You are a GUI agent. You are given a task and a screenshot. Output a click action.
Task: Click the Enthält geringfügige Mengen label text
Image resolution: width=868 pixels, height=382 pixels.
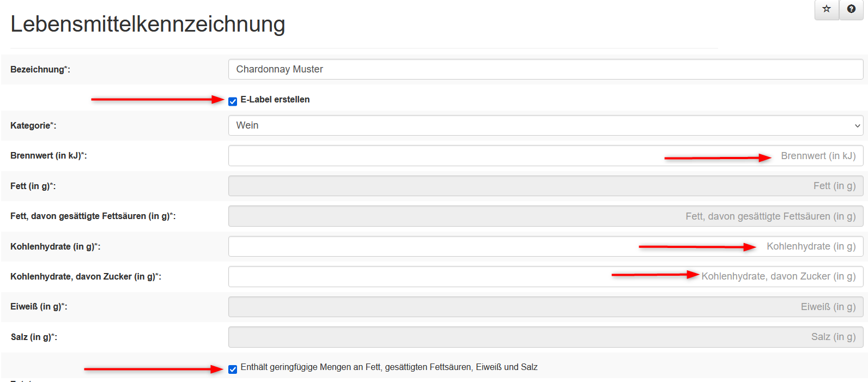tap(389, 367)
